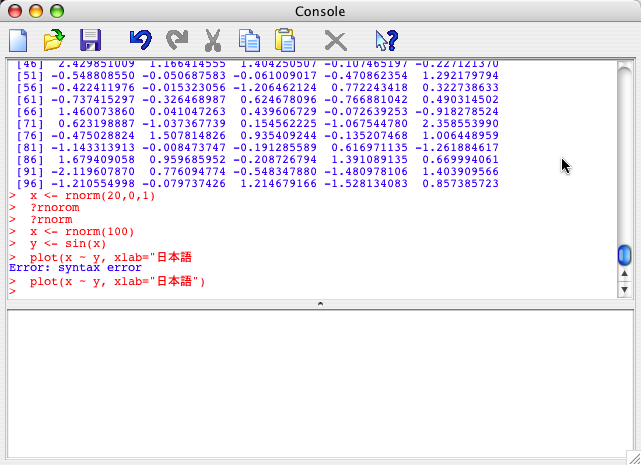
Task: Open a file with the folder icon
Action: pos(53,41)
